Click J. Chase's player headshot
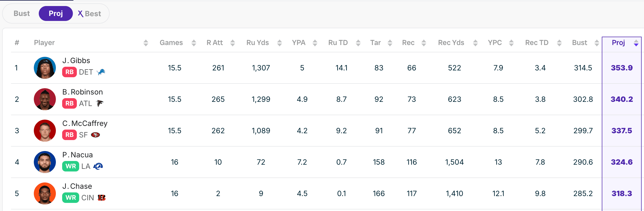Viewport: 644px width, 211px height. point(45,193)
